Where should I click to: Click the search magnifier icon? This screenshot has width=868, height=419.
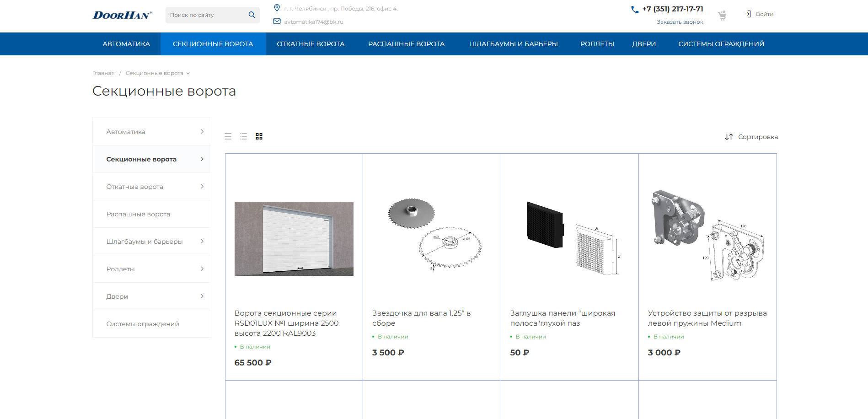click(x=252, y=15)
